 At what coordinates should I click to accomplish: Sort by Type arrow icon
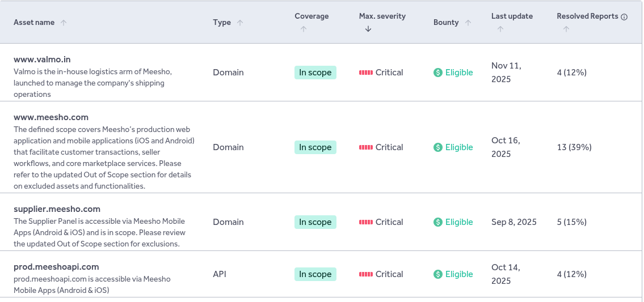click(x=240, y=23)
